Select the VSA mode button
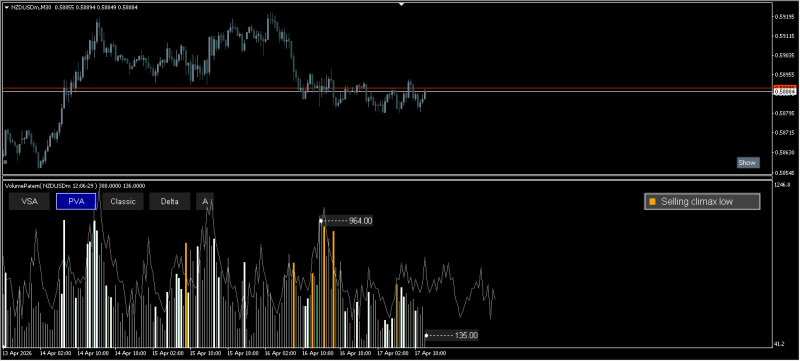 29,201
